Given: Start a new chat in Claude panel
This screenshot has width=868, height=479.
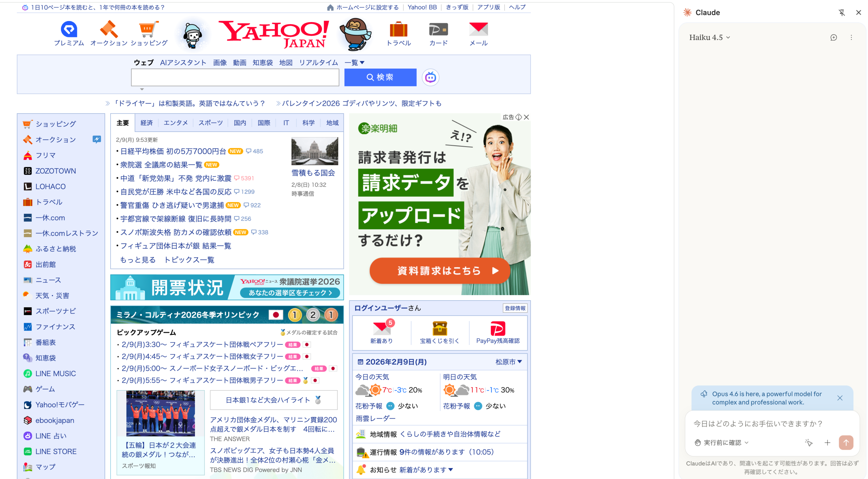Looking at the screenshot, I should [x=833, y=38].
